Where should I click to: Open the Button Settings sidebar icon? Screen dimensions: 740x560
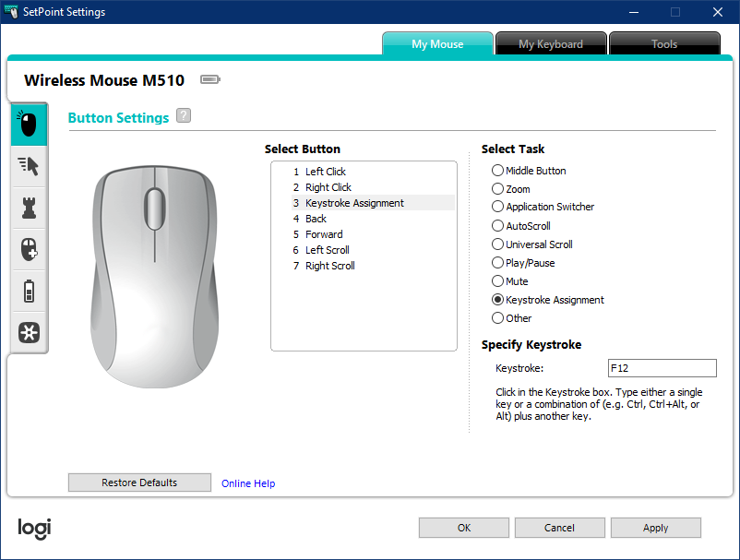pyautogui.click(x=29, y=124)
